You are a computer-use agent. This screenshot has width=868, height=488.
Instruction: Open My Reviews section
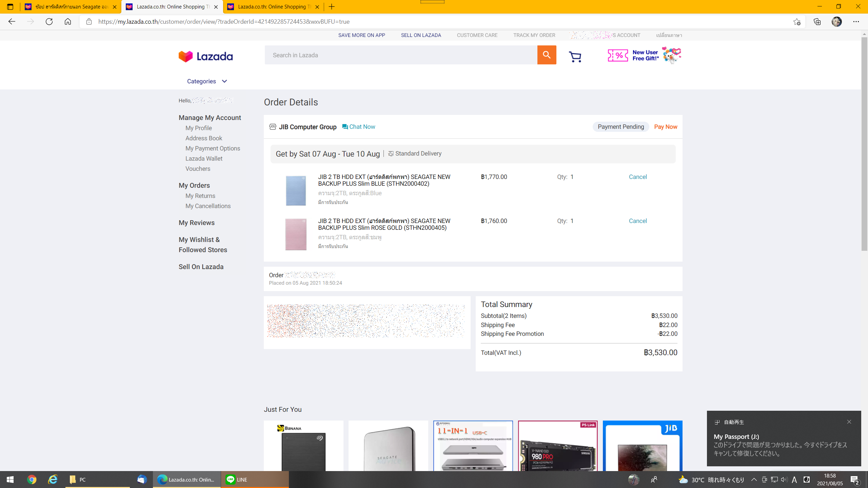click(x=197, y=223)
